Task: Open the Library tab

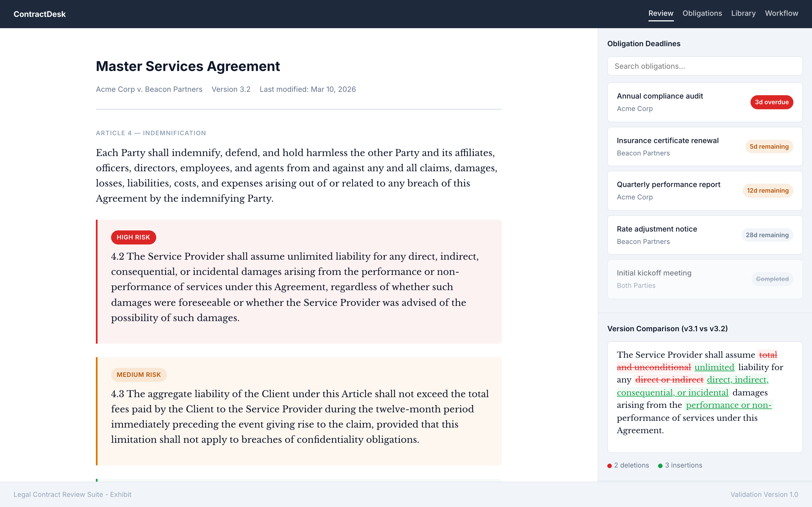Action: click(743, 14)
